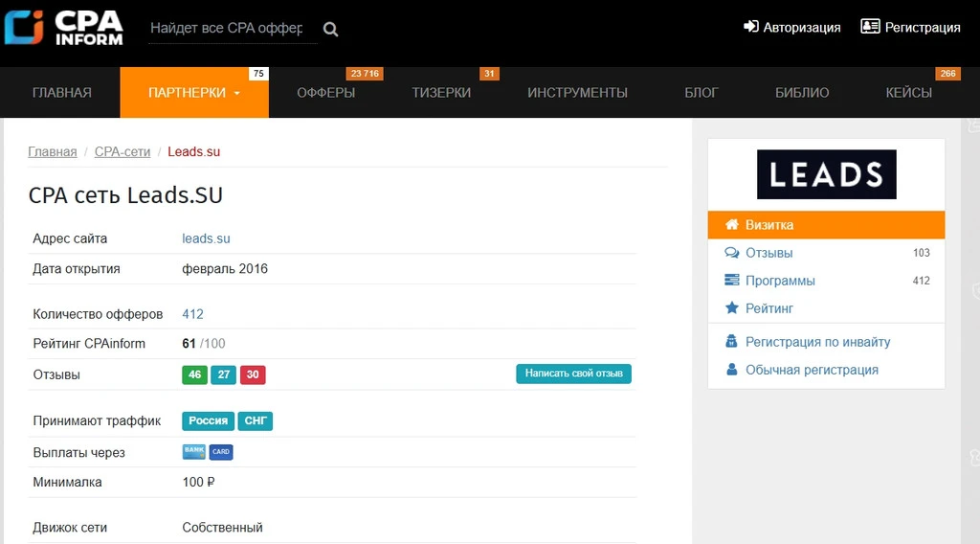
Task: Open the ТИЗЕРКИ menu item
Action: [x=441, y=93]
